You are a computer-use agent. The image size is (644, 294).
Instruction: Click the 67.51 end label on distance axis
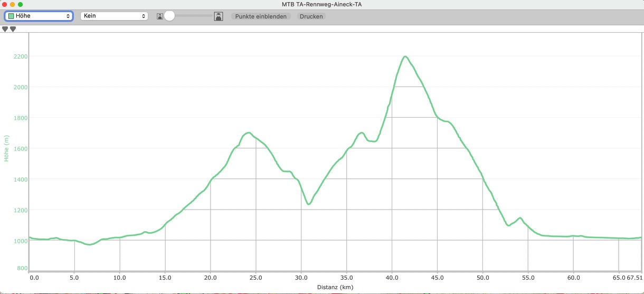point(634,277)
